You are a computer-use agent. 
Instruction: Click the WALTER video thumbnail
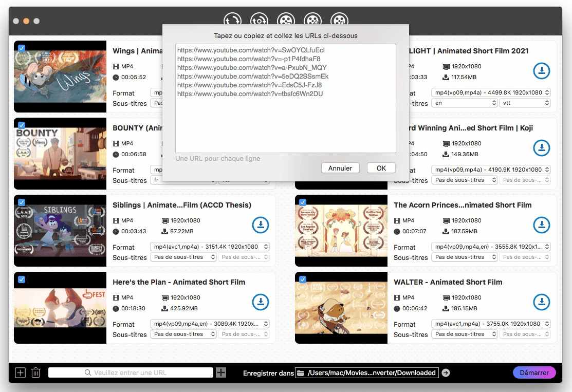[x=341, y=308]
